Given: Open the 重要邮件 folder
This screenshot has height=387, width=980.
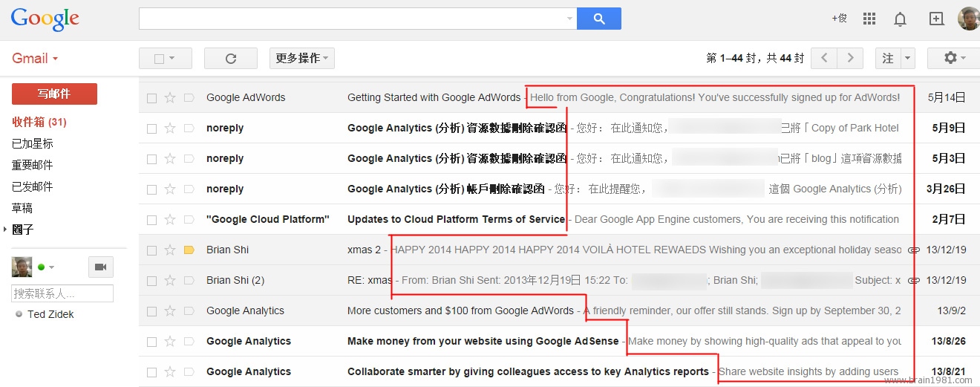Looking at the screenshot, I should [33, 165].
